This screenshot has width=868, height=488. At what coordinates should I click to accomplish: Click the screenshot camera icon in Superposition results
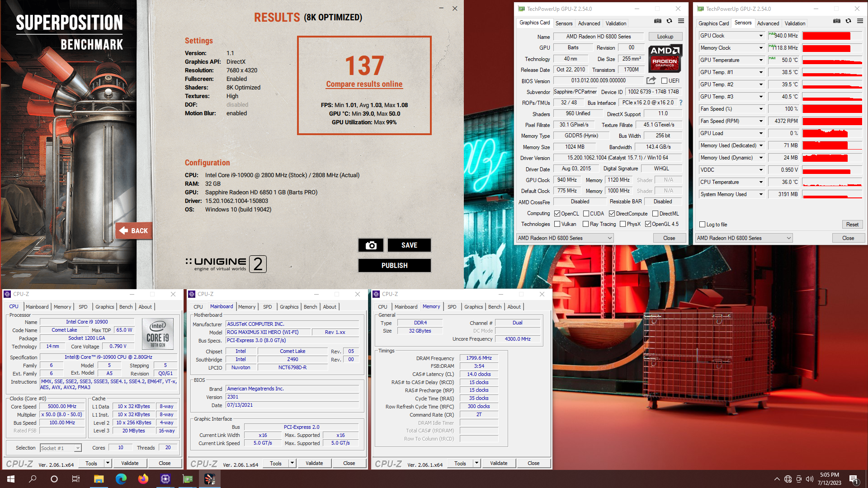(371, 245)
